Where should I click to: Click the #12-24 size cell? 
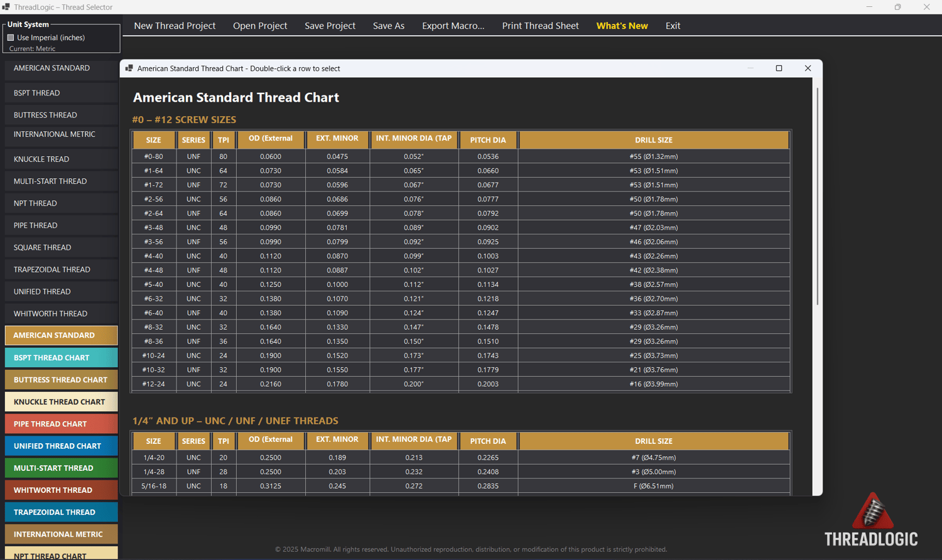click(154, 384)
